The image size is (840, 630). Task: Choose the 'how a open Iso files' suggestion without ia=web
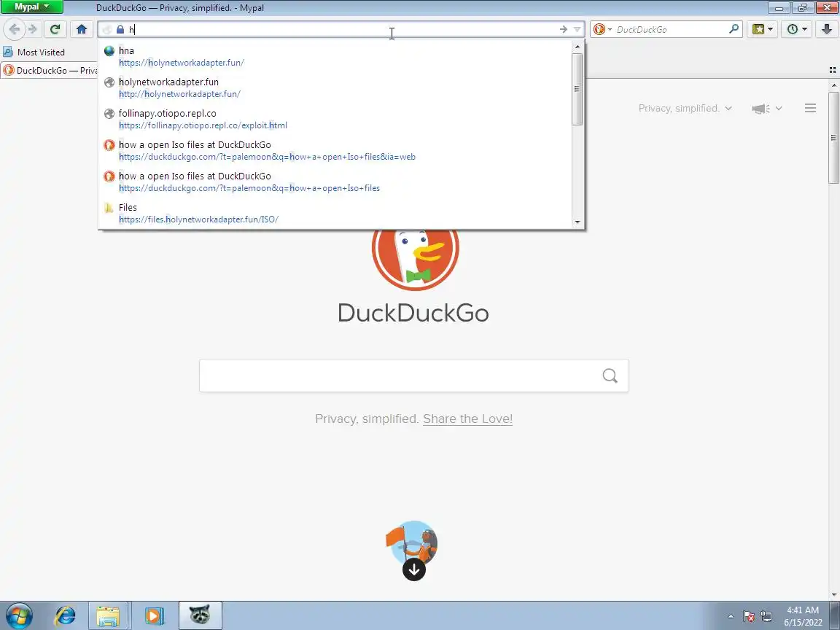point(335,182)
